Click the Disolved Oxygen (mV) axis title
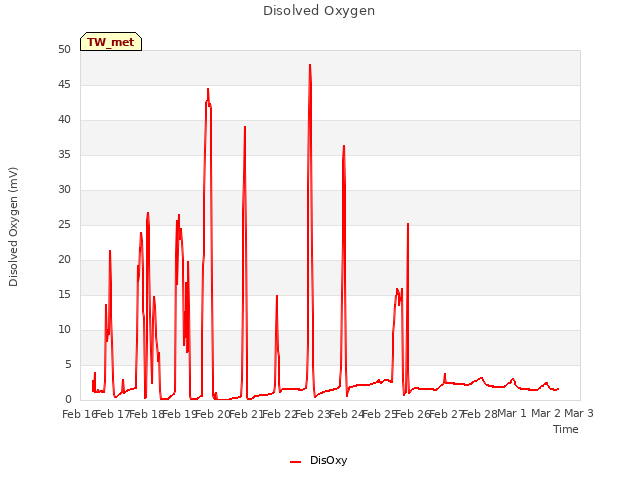Image resolution: width=640 pixels, height=480 pixels. pyautogui.click(x=13, y=227)
